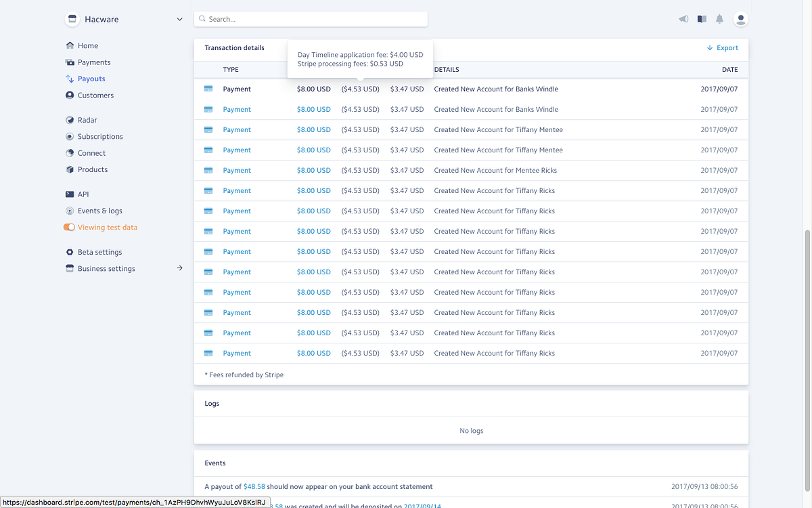Click the arrow next to Business settings
The width and height of the screenshot is (812, 508).
[179, 268]
